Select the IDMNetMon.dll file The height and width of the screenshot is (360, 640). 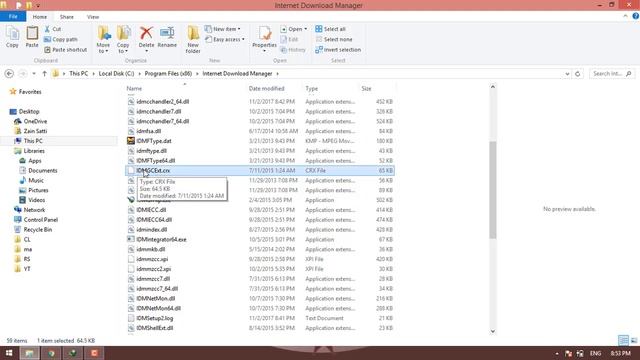(260, 298)
